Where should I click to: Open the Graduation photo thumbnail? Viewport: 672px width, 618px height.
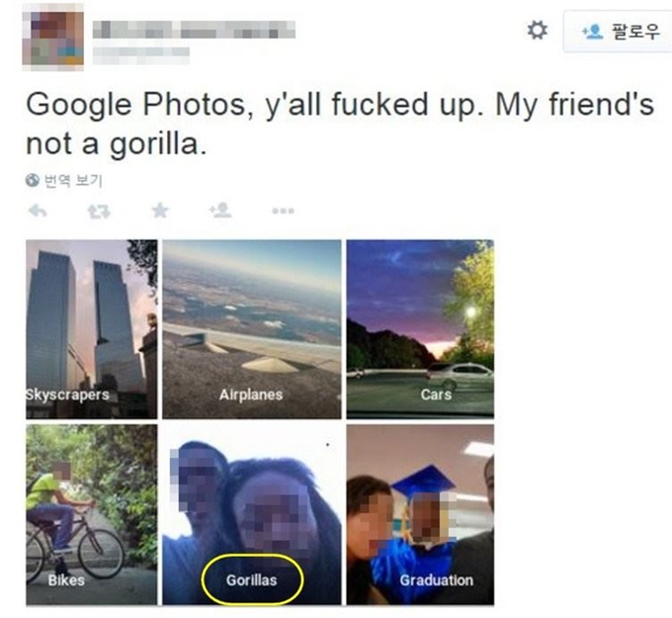click(420, 515)
